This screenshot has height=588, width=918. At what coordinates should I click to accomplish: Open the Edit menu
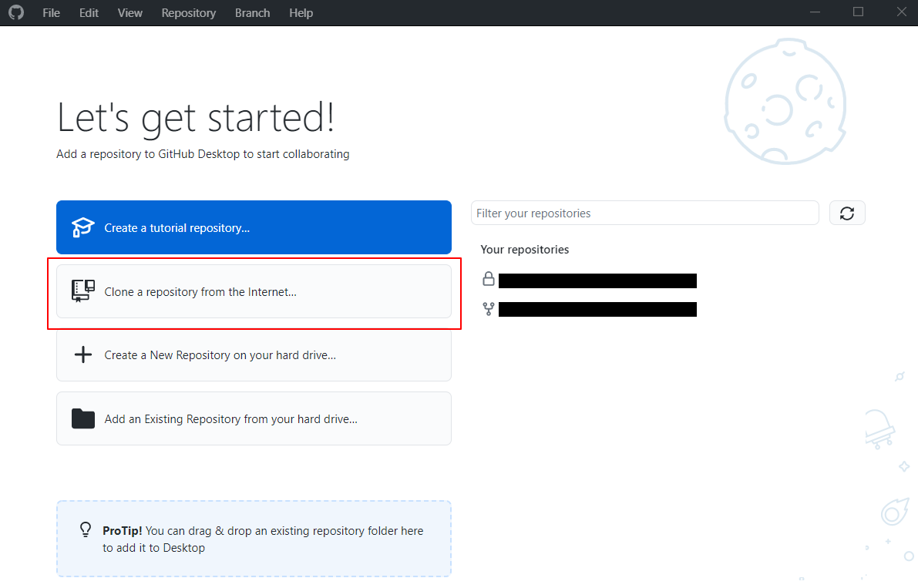[89, 12]
